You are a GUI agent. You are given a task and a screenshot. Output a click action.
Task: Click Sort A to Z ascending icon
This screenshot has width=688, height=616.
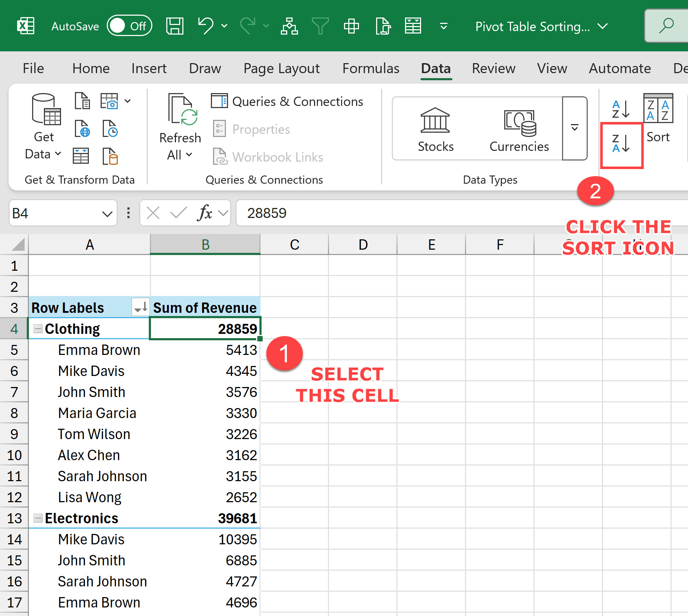point(621,109)
